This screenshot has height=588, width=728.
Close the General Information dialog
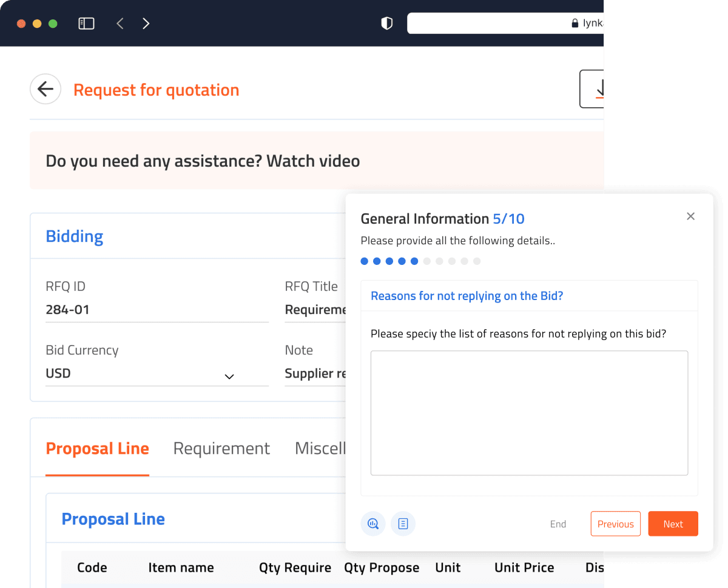click(x=690, y=216)
